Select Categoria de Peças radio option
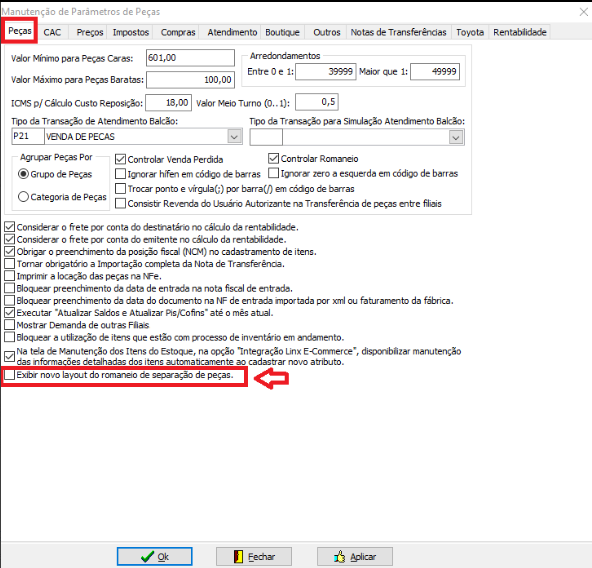 click(x=23, y=197)
